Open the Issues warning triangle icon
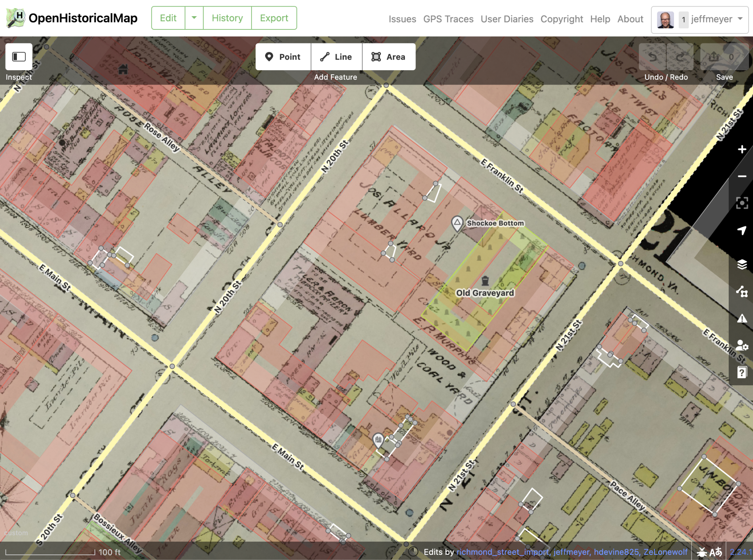Viewport: 753px width, 560px height. click(742, 318)
